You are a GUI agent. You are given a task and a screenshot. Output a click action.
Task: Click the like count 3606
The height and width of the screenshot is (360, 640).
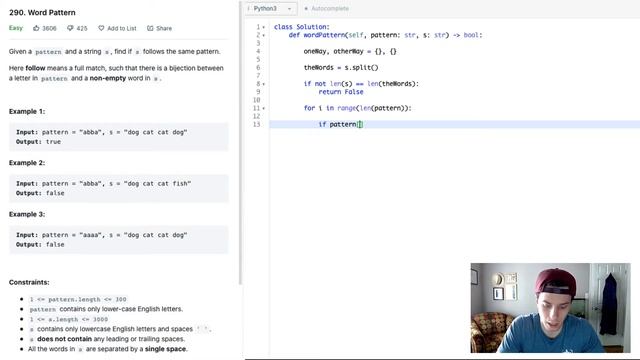click(49, 28)
